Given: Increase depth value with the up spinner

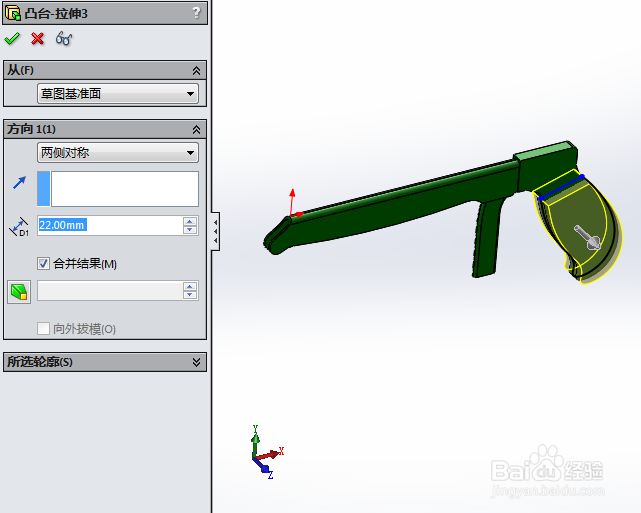Looking at the screenshot, I should coord(190,221).
